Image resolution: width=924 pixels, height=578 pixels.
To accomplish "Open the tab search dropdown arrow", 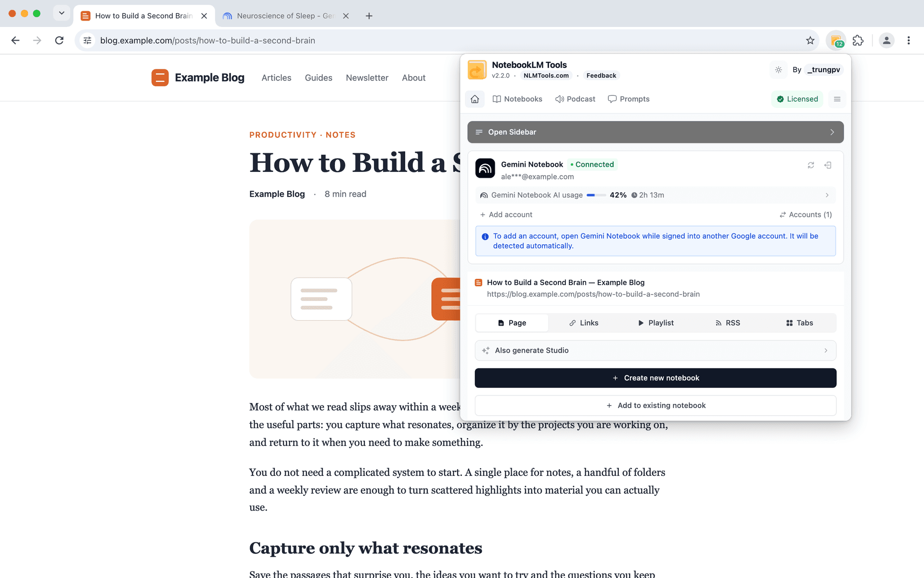I will pos(62,13).
